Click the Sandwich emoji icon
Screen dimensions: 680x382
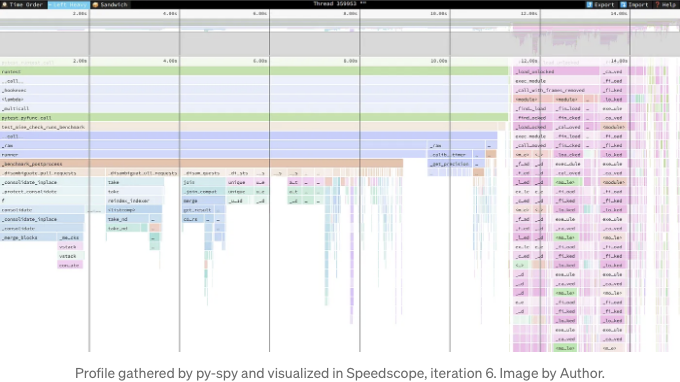(95, 4)
